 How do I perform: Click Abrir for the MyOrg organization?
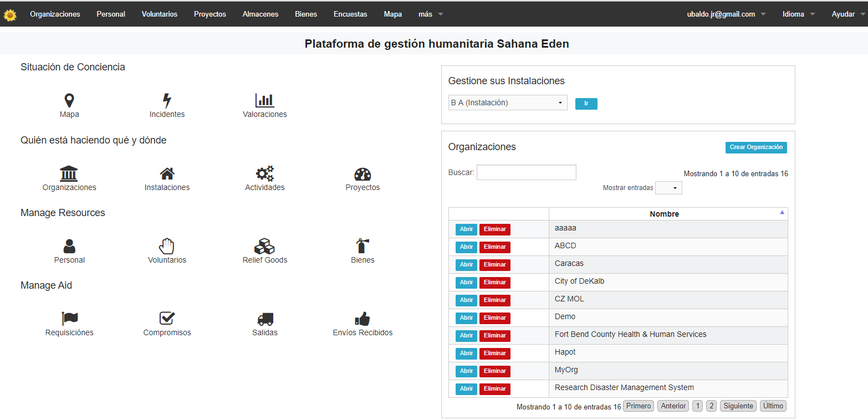coord(466,371)
